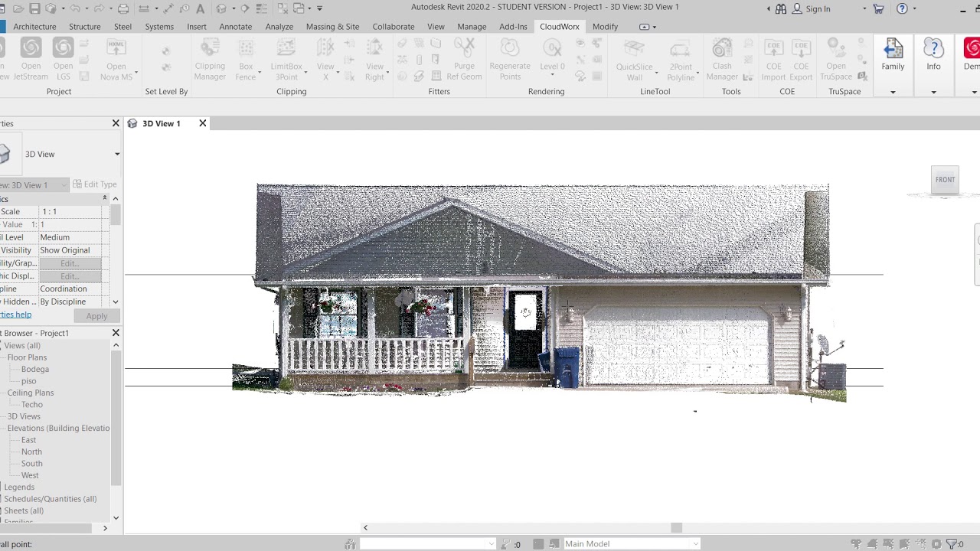980x551 pixels.
Task: Select the North elevation in browser
Action: click(x=31, y=452)
